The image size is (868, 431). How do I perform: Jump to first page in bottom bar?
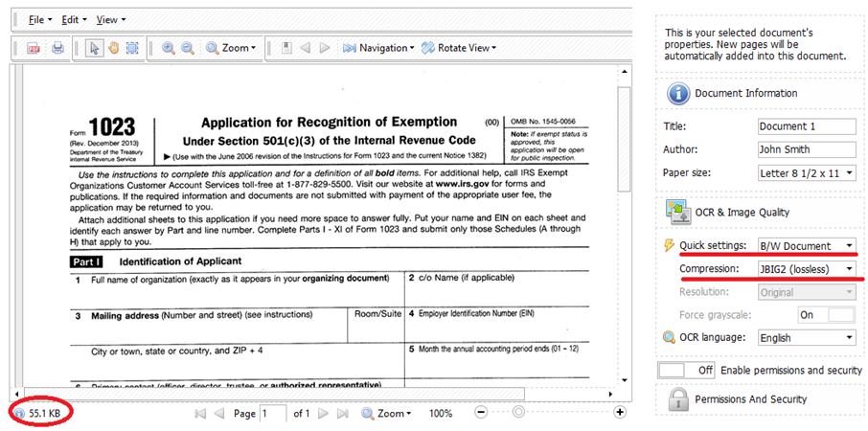pyautogui.click(x=200, y=413)
